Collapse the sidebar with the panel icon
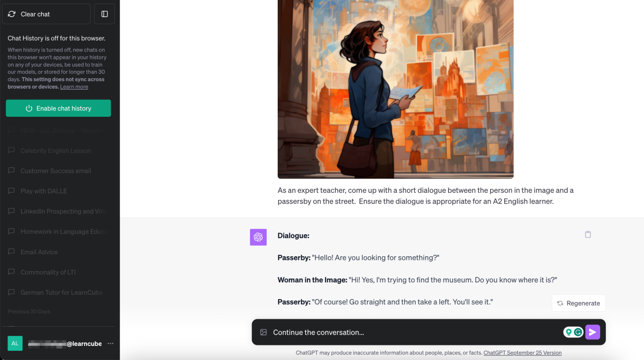 point(104,14)
